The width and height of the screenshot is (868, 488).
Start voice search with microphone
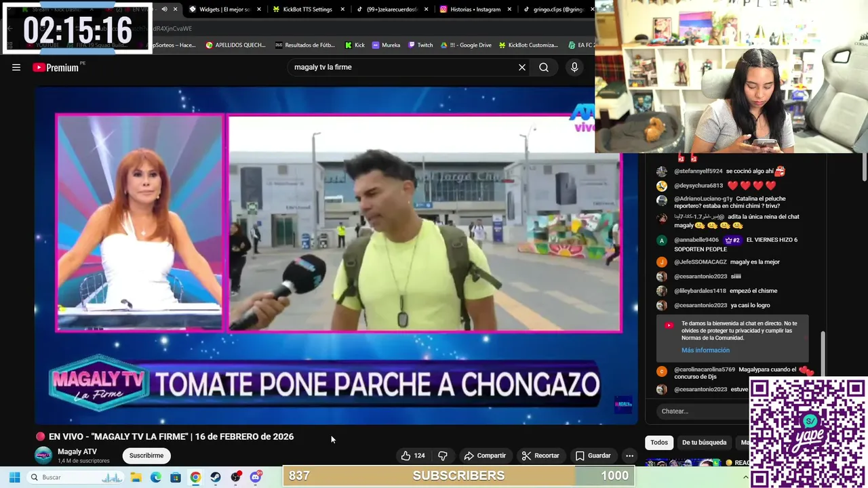(574, 67)
